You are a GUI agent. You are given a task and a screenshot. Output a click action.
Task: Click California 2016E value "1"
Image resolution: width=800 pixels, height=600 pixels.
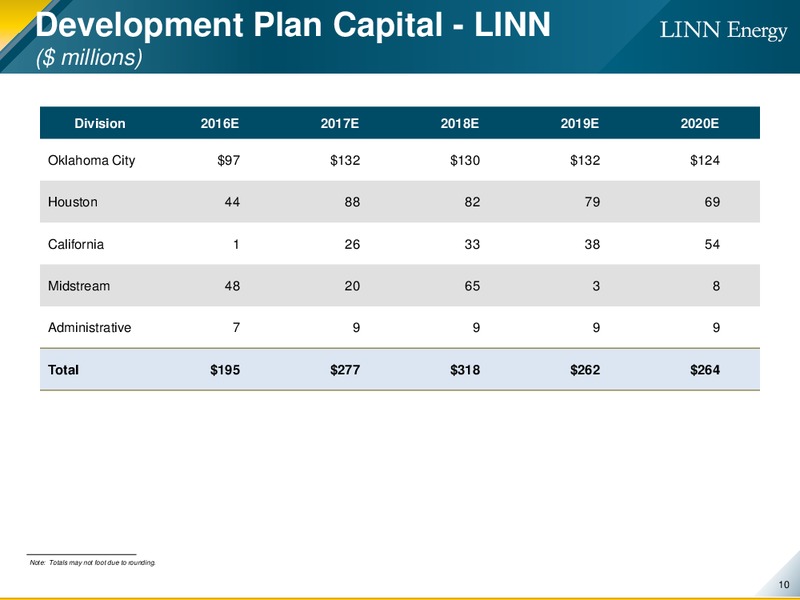pos(236,244)
